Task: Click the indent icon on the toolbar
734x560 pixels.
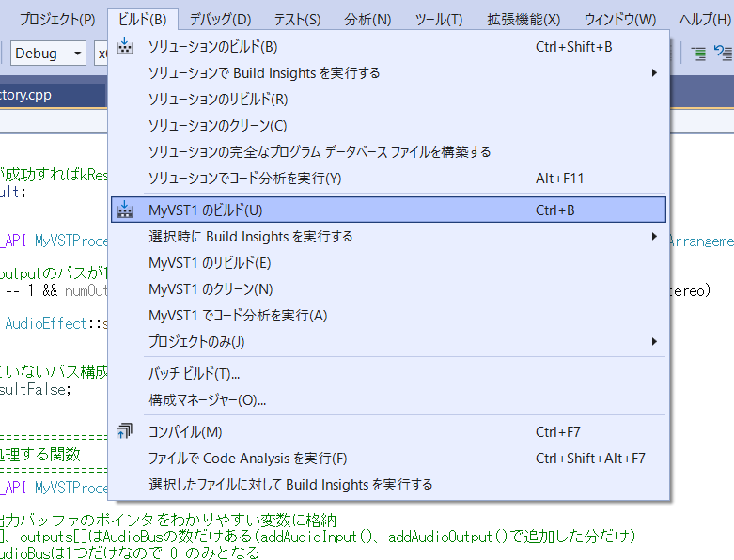Action: click(698, 54)
